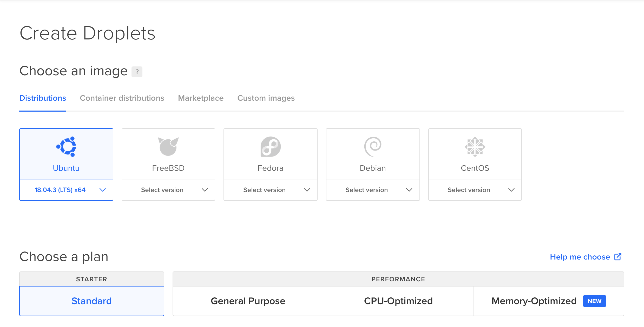
Task: Select the FreeBSD devil logo
Action: tap(168, 147)
